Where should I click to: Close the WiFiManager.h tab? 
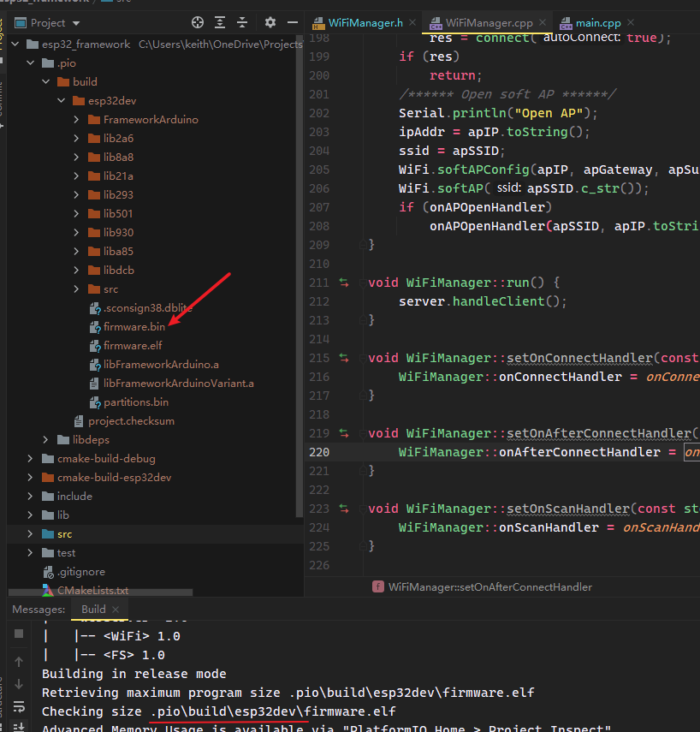coord(412,22)
